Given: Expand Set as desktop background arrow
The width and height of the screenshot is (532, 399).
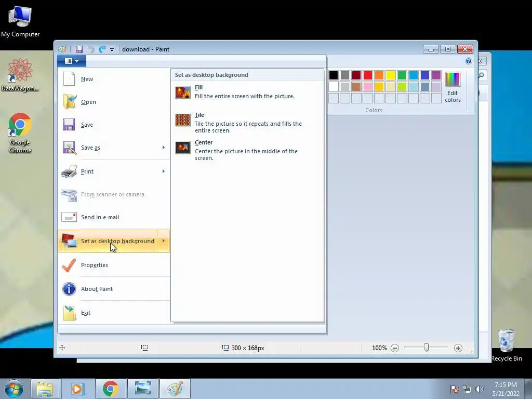Looking at the screenshot, I should [x=164, y=241].
